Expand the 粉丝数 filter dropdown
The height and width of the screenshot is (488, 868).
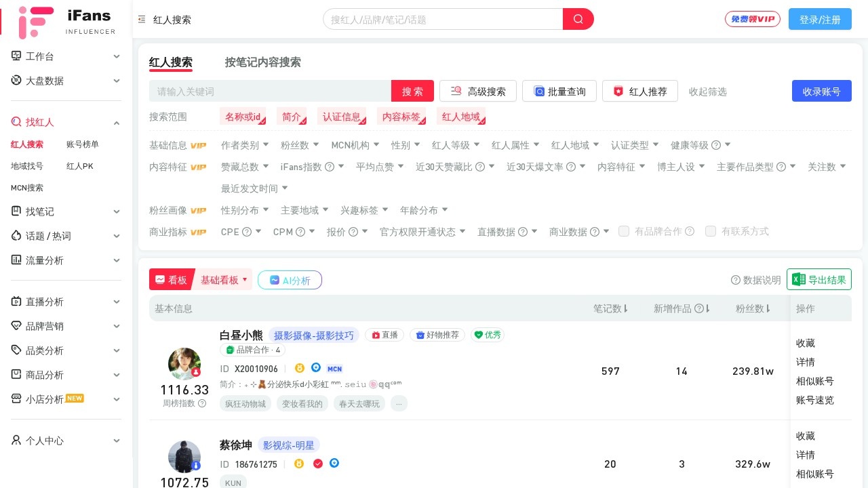pyautogui.click(x=300, y=145)
